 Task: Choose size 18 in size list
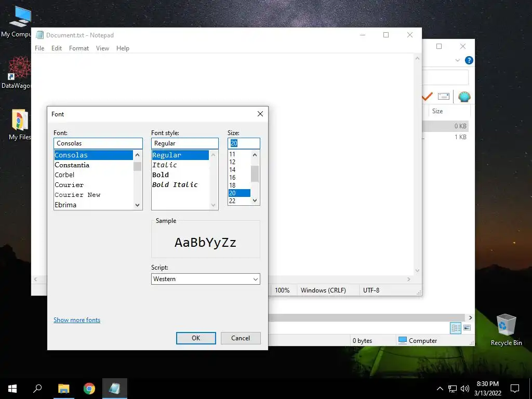(239, 185)
